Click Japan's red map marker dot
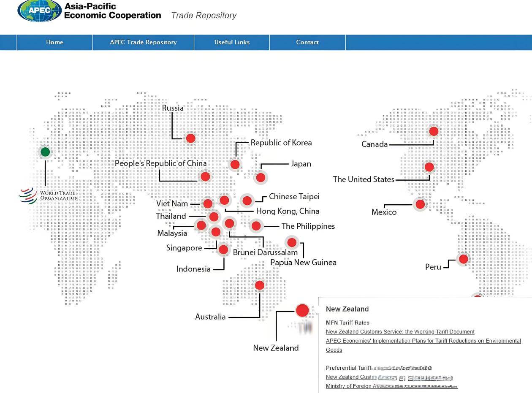The width and height of the screenshot is (532, 393). [x=261, y=178]
